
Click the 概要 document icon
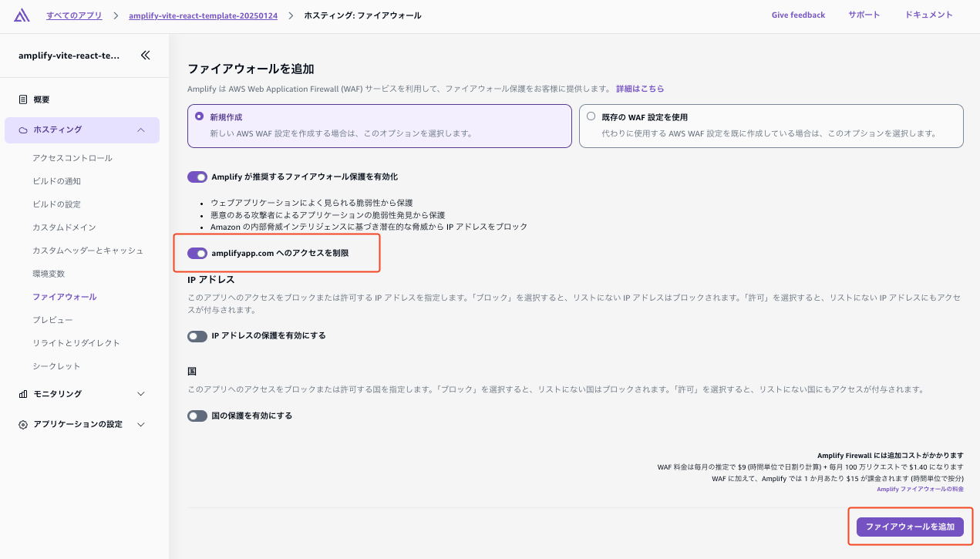(23, 99)
